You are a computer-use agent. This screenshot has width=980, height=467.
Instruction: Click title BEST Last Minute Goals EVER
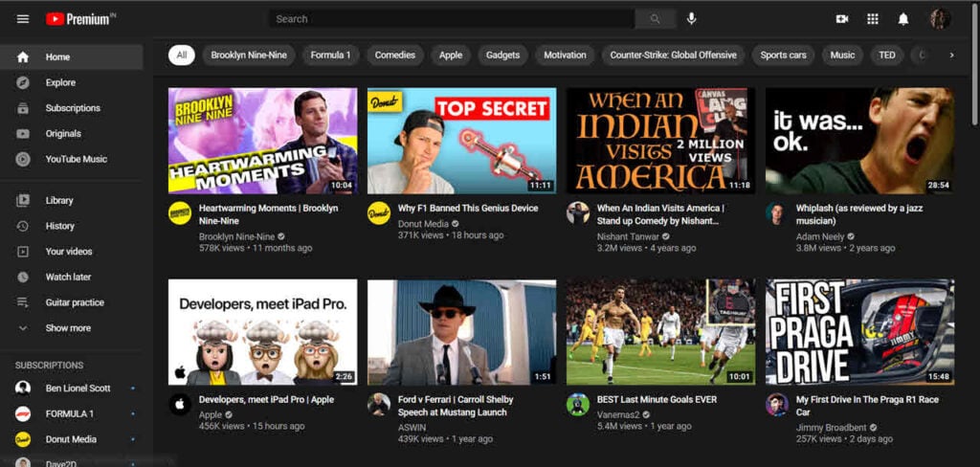point(657,399)
